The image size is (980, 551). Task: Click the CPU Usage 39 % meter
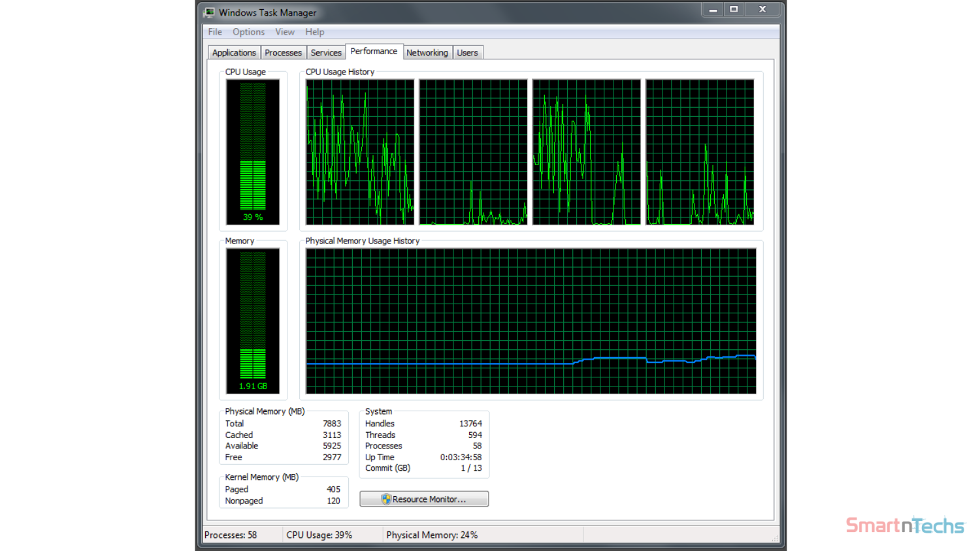click(x=253, y=152)
